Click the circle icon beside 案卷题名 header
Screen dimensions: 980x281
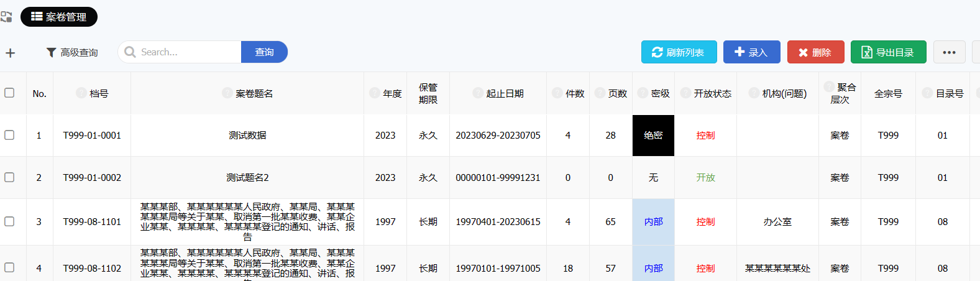[x=227, y=93]
